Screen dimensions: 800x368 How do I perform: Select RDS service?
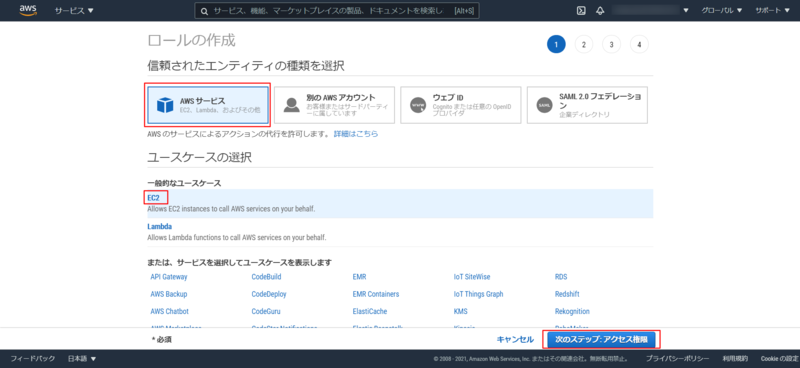[x=561, y=277]
